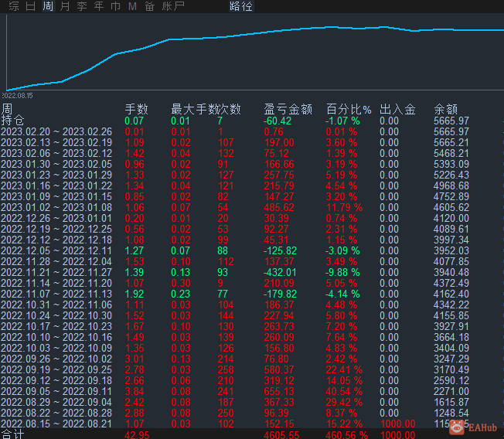Viewport: 504px width, 439px height.
Task: Click the -432.01 loss amount
Action: (280, 273)
